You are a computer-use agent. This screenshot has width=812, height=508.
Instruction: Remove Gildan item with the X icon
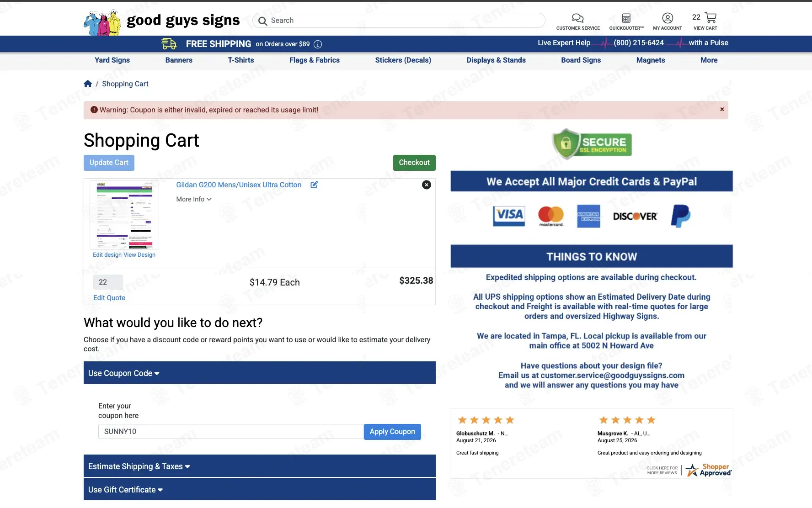tap(426, 185)
